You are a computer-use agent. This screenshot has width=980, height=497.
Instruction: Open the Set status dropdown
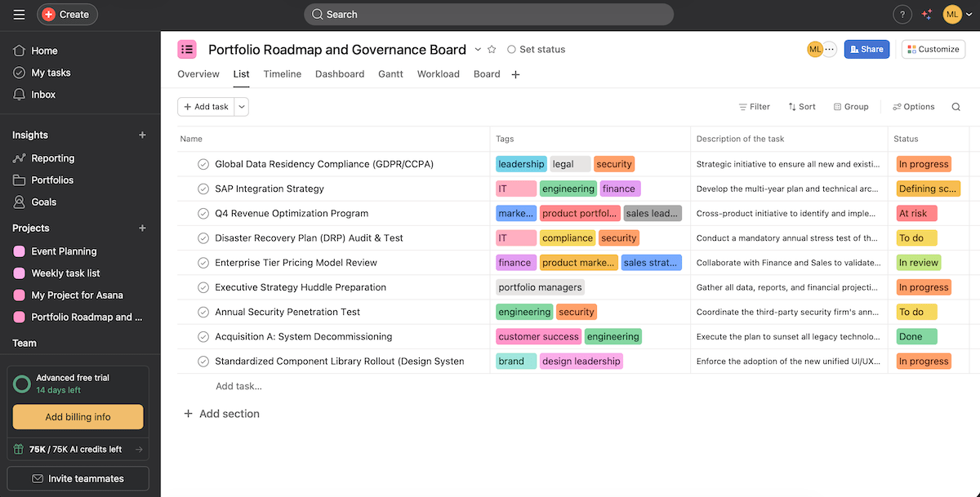pos(537,49)
